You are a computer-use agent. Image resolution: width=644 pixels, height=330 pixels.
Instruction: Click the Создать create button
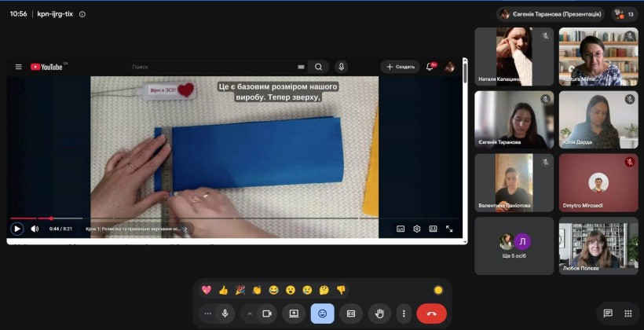[x=400, y=67]
